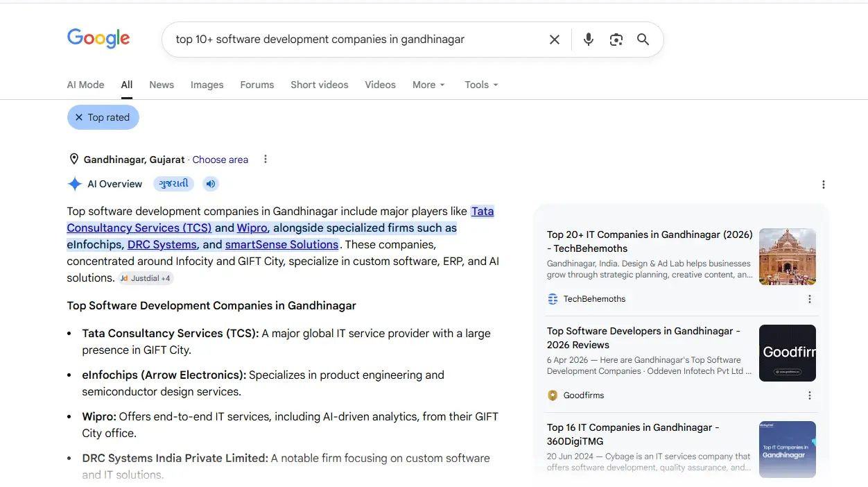The image size is (868, 487).
Task: Click the TechBehemoths site favicon
Action: coord(553,299)
